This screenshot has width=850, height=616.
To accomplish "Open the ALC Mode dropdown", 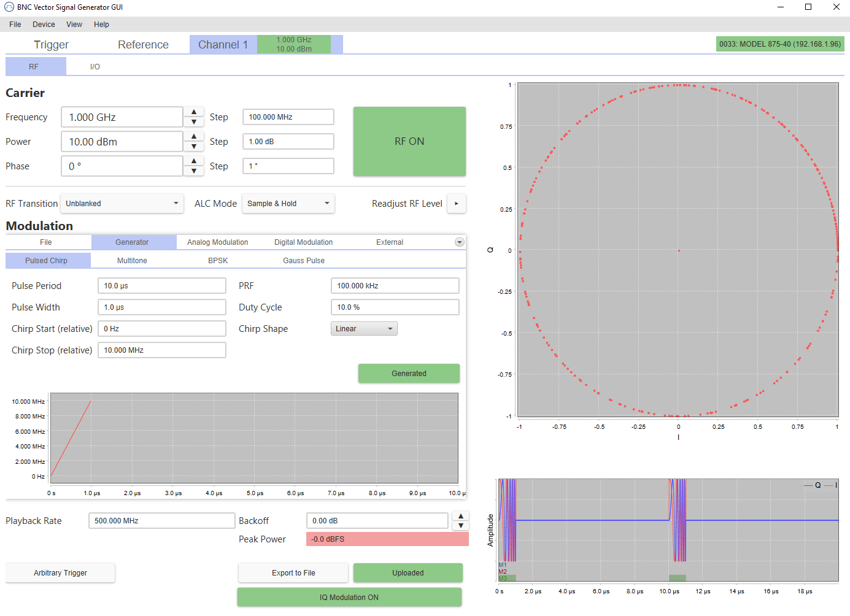I will (288, 203).
